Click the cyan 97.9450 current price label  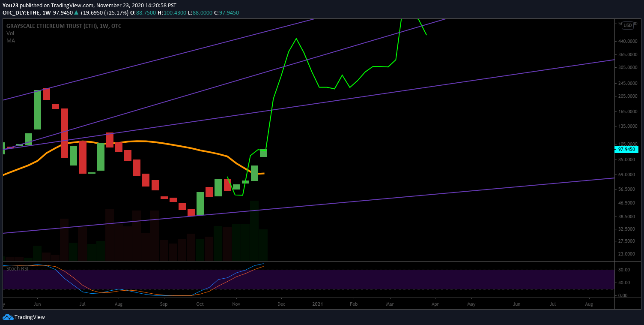626,149
